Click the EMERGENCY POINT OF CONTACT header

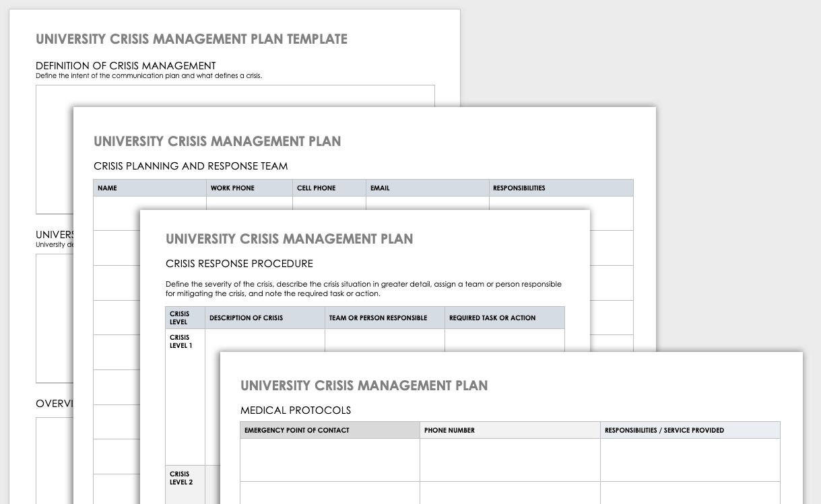coord(330,430)
